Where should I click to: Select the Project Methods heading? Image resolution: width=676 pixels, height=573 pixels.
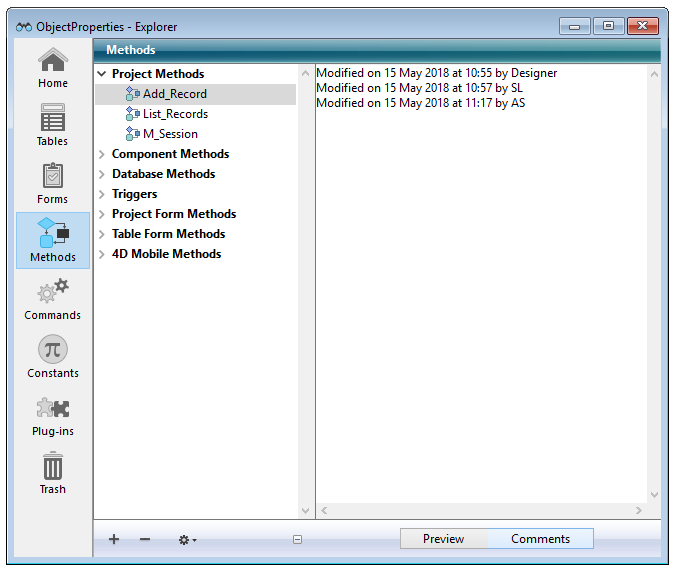point(158,74)
